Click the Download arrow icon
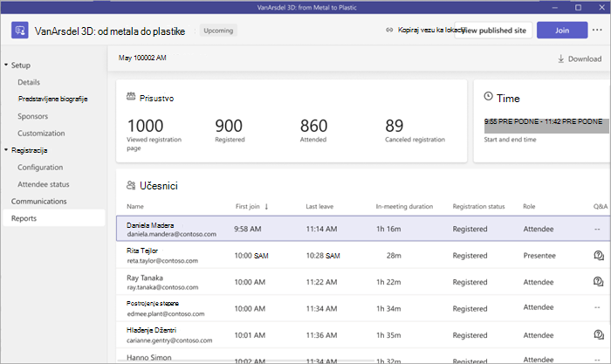 [560, 58]
